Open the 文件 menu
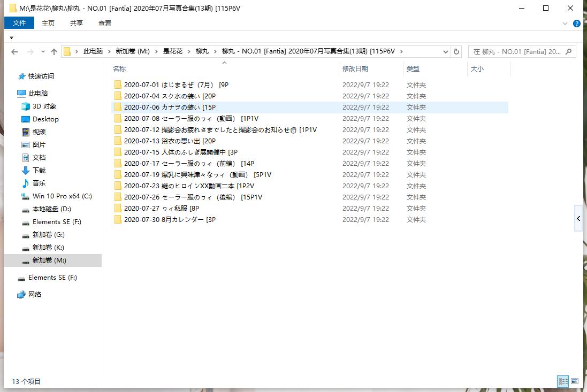The image size is (587, 392). click(x=19, y=23)
